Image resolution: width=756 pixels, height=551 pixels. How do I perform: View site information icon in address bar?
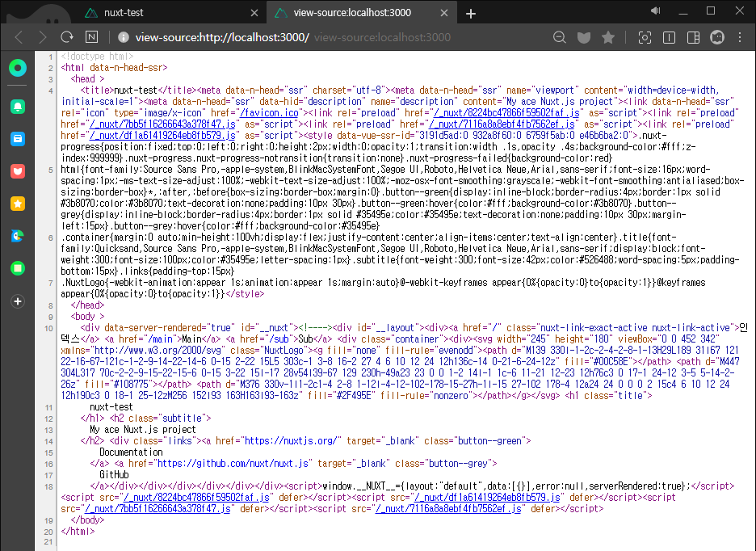click(124, 37)
